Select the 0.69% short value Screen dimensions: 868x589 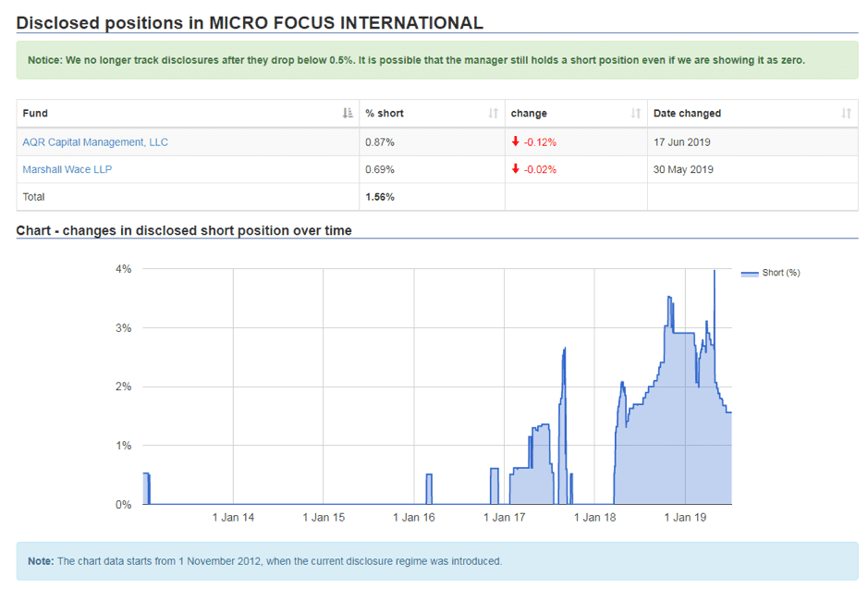380,169
